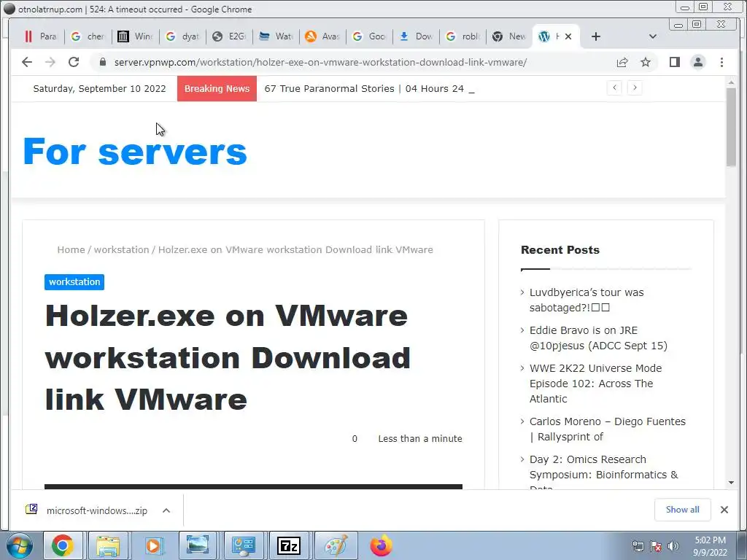
Task: Click Chrome icon in taskbar
Action: click(x=63, y=545)
